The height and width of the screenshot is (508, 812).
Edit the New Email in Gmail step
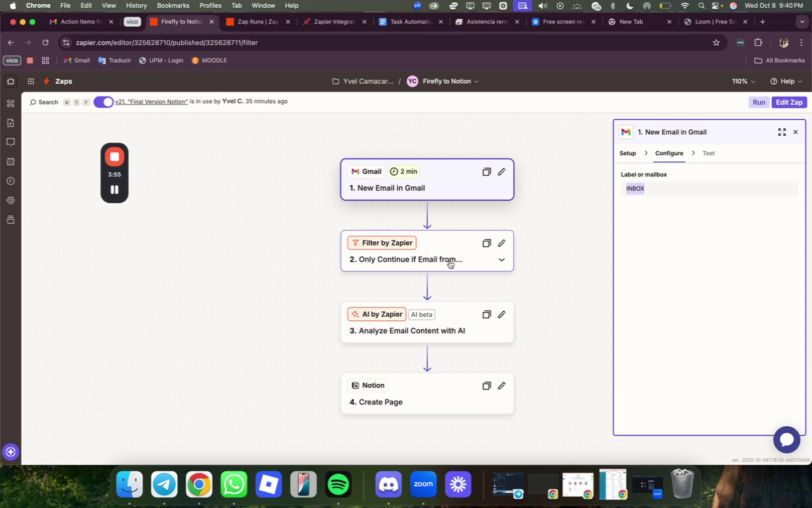click(x=501, y=171)
